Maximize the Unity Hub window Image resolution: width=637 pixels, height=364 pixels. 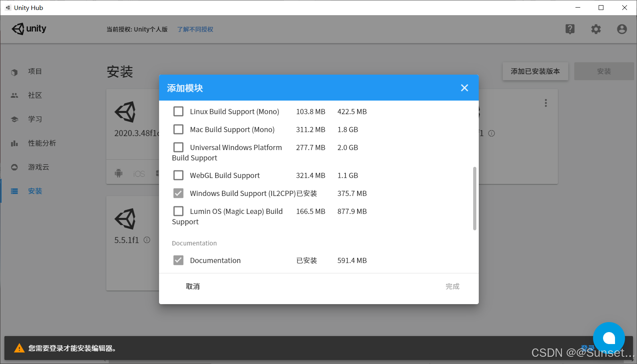[x=601, y=8]
